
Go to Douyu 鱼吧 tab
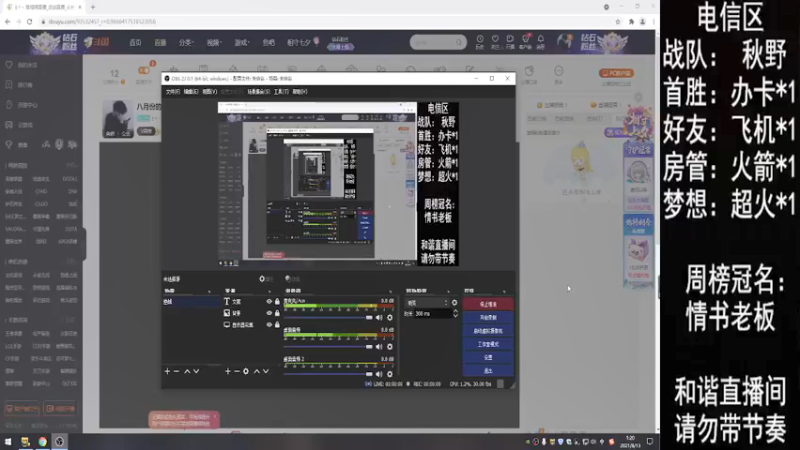268,42
